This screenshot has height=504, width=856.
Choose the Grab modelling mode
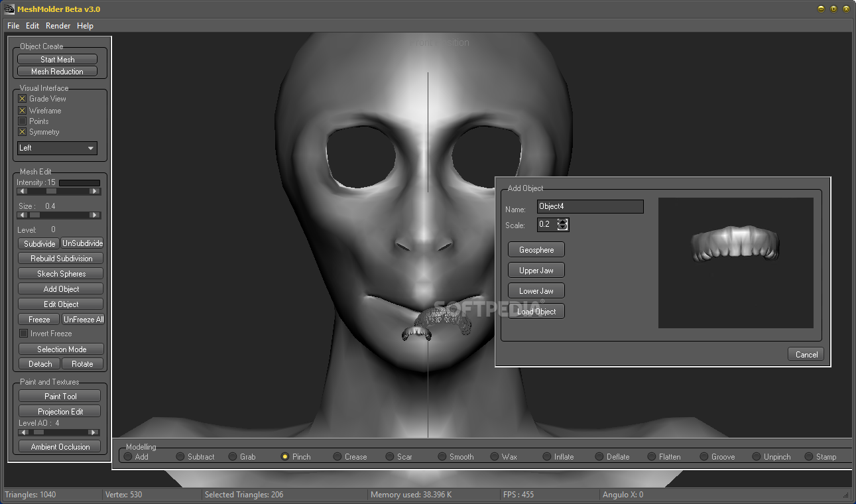[x=233, y=456]
